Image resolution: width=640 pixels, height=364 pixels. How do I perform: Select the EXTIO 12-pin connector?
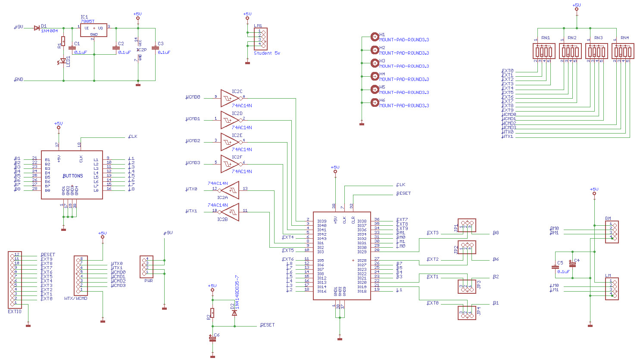pyautogui.click(x=15, y=280)
